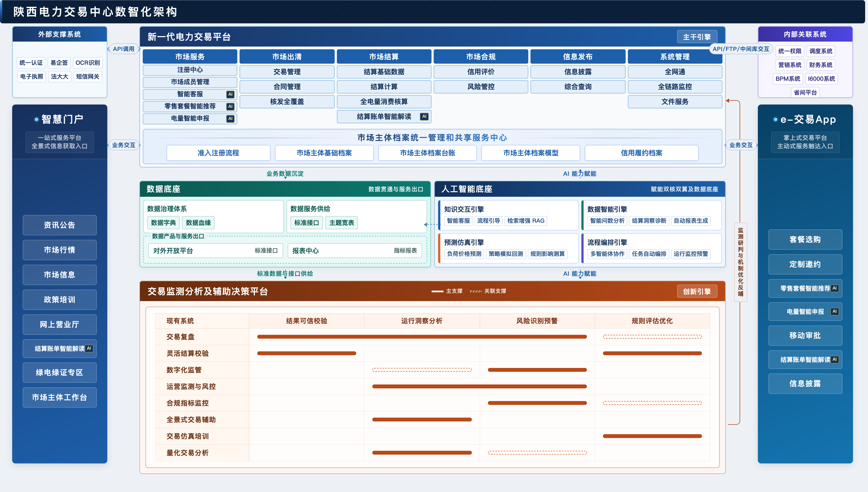Open 政策培训 in the portal menu

point(60,300)
